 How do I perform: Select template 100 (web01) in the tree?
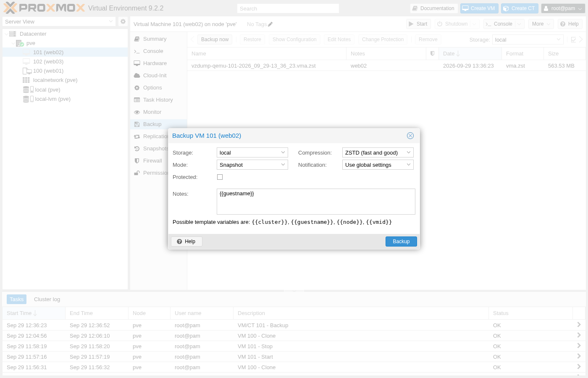(48, 71)
